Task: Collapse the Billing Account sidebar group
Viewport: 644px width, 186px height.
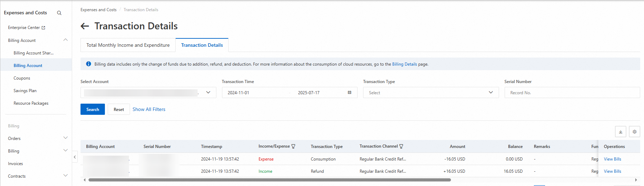Action: pos(66,40)
